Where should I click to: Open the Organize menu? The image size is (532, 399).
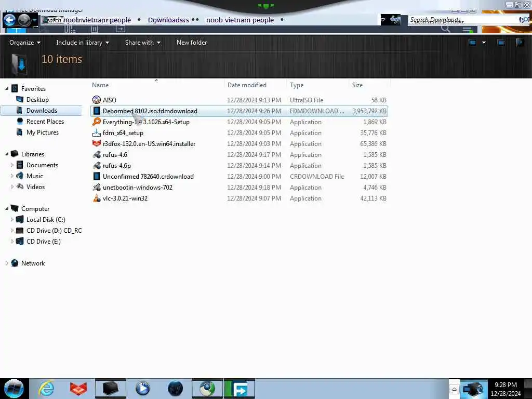pyautogui.click(x=25, y=43)
